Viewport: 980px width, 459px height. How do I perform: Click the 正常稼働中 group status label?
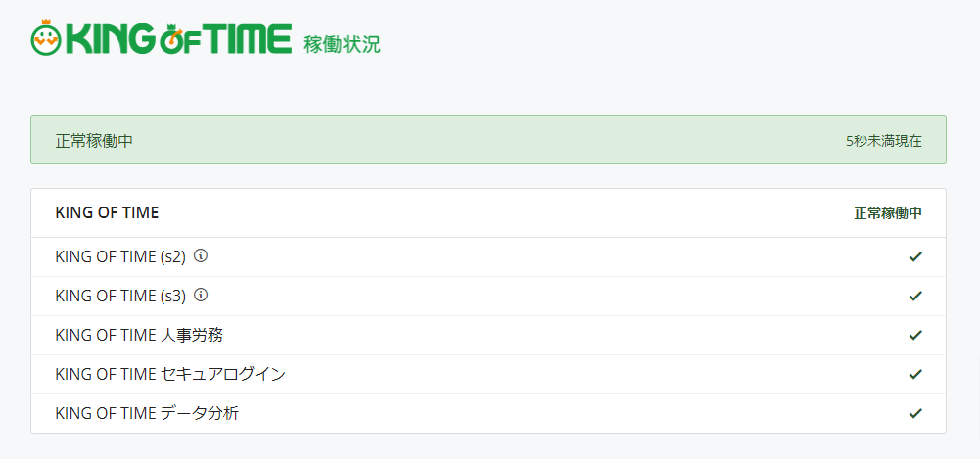tap(888, 213)
